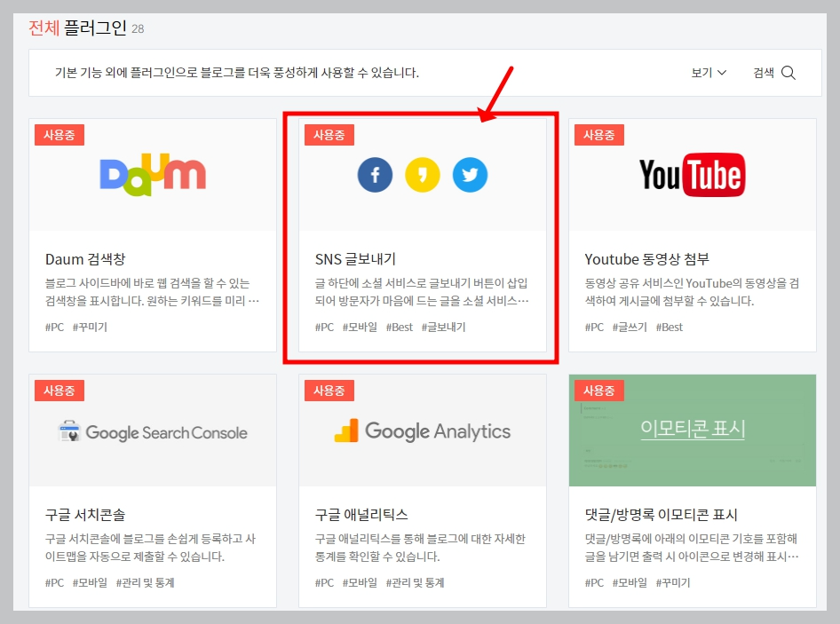Screen dimensions: 840x624
Task: Open the 구글 서치콘솔 plugin title
Action: pyautogui.click(x=85, y=515)
